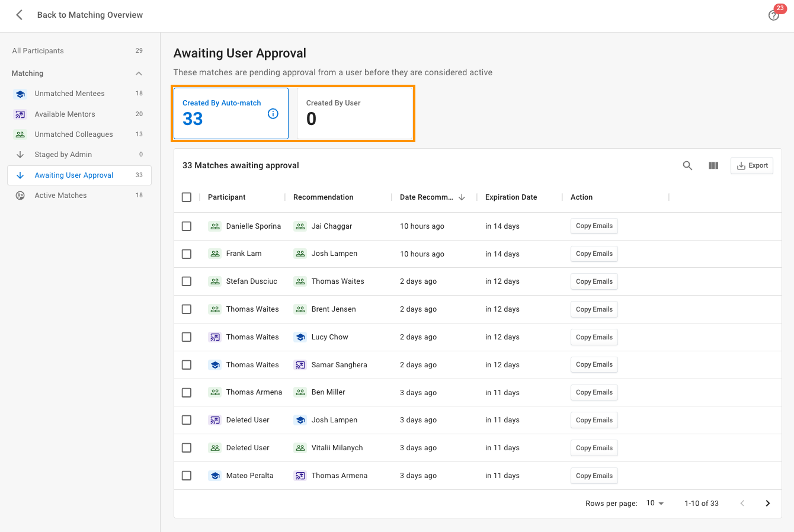Check the Thomas Waites–Brent Jensen row checkbox
The height and width of the screenshot is (532, 794).
click(x=187, y=309)
